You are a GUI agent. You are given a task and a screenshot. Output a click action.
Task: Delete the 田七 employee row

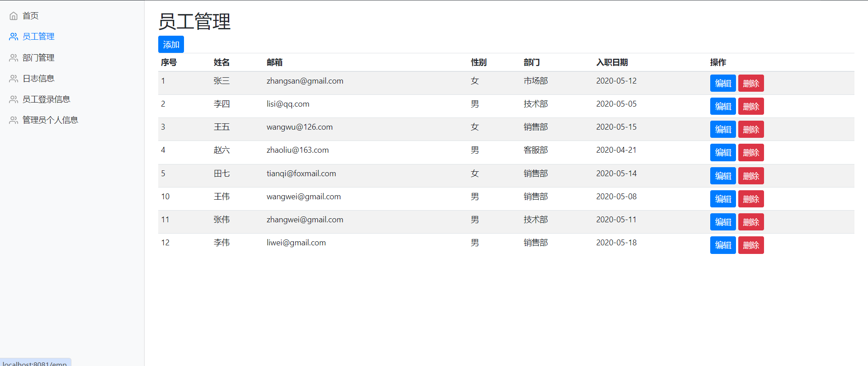[x=751, y=176]
